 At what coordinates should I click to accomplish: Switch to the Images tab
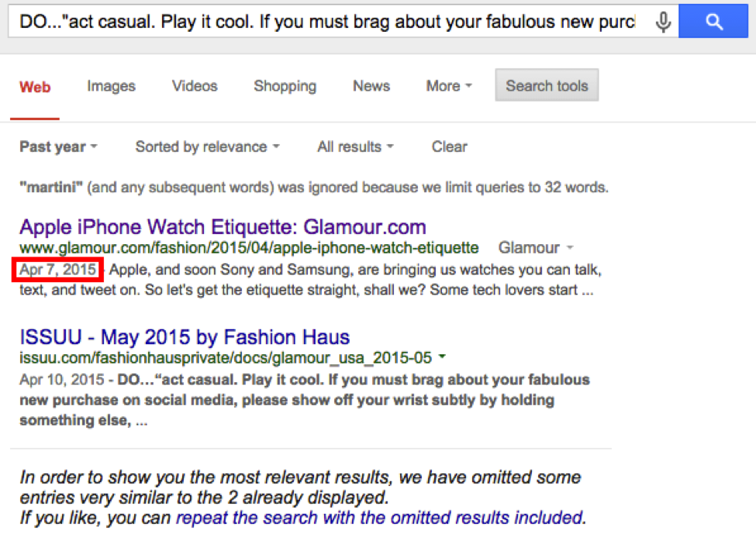112,86
